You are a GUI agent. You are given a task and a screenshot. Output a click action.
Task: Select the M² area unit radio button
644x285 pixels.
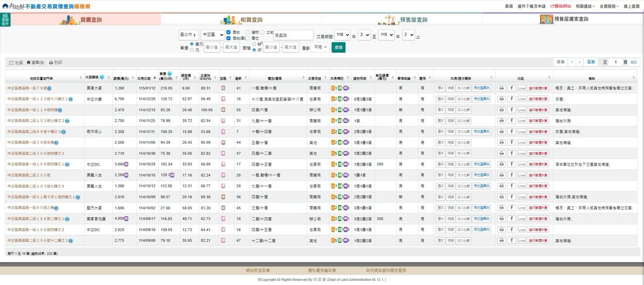click(254, 44)
